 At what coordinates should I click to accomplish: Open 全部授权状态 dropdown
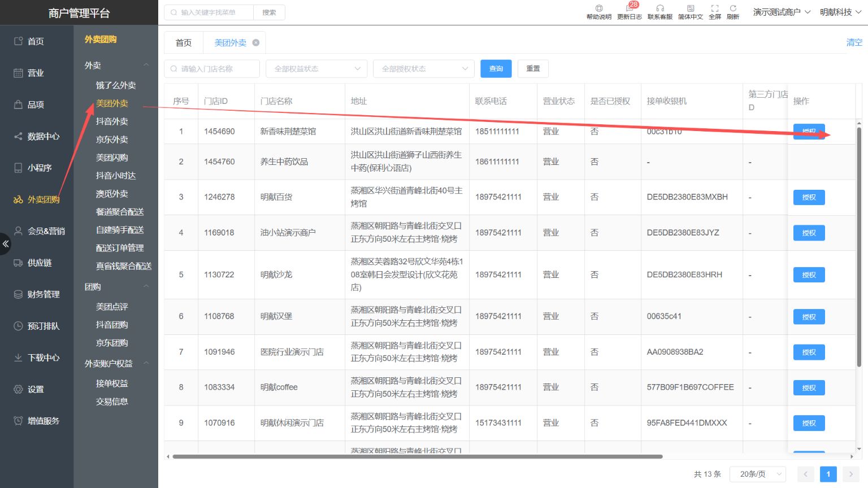[x=424, y=69]
